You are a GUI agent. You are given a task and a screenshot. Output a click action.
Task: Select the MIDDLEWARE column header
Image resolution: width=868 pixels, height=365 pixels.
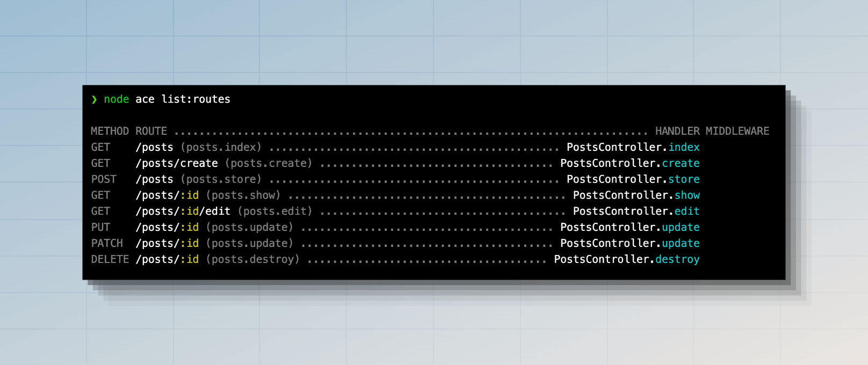pyautogui.click(x=737, y=131)
